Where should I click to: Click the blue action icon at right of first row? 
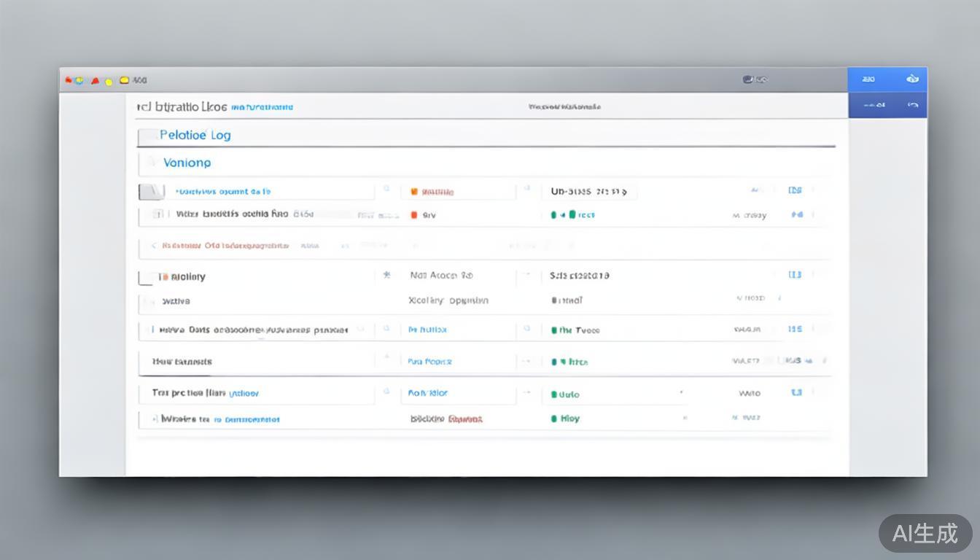[x=795, y=190]
